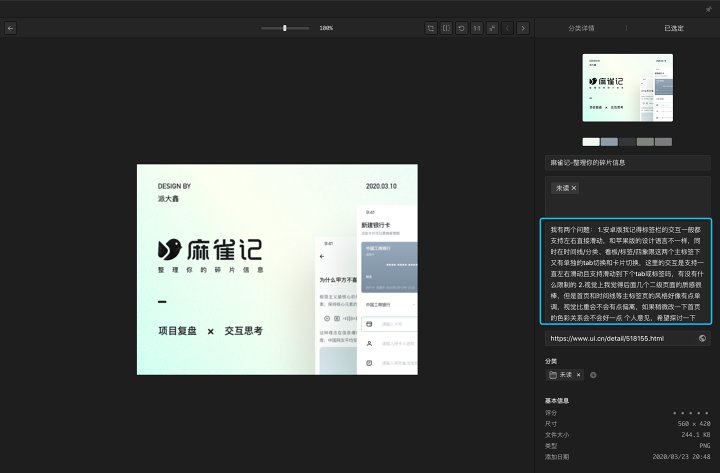720x473 pixels.
Task: Select the greenish-gray color swatch
Action: tap(645, 142)
